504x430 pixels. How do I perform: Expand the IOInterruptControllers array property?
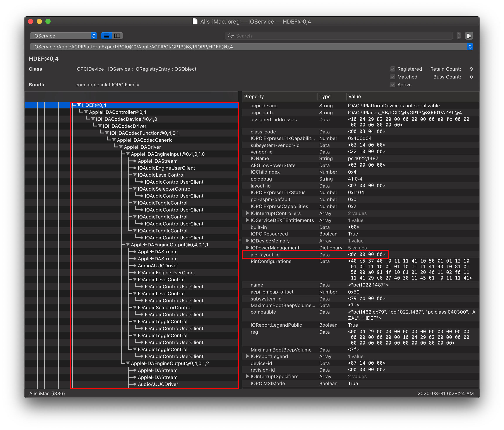(x=247, y=213)
